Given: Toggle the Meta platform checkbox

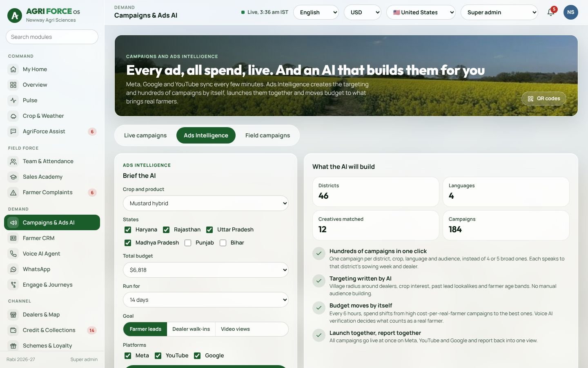Looking at the screenshot, I should 128,356.
